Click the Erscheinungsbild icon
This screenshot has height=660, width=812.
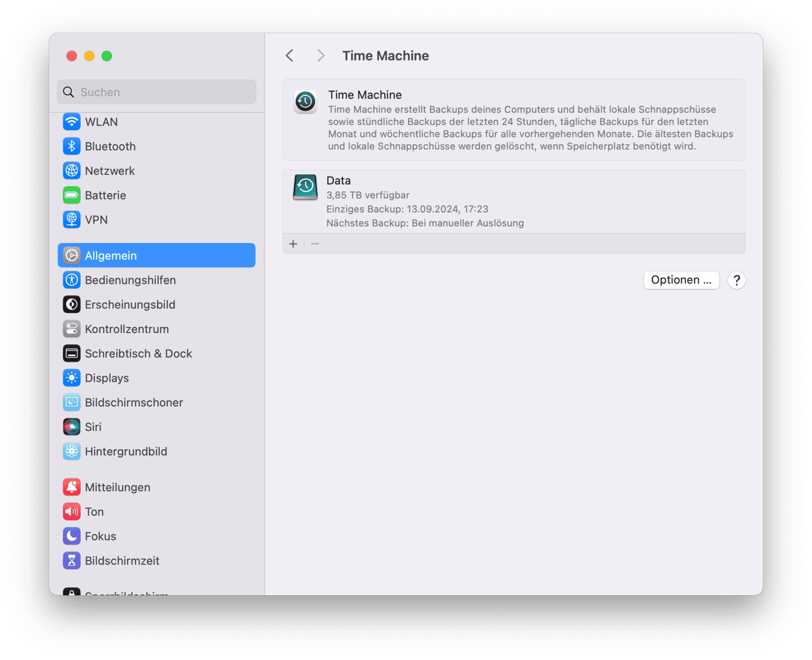71,304
